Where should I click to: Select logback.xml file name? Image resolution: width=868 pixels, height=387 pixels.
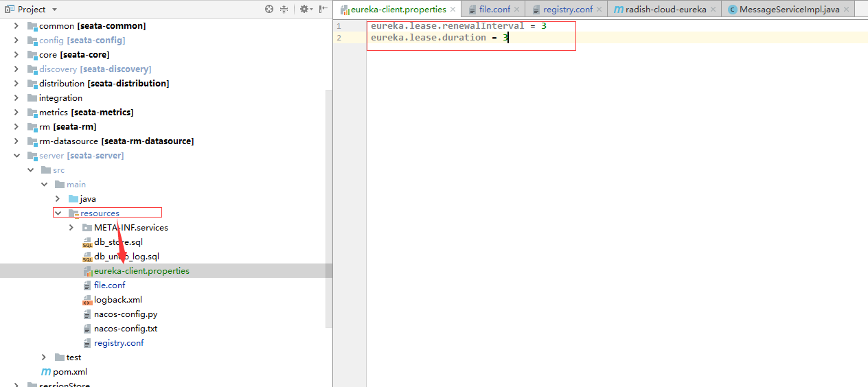click(118, 299)
